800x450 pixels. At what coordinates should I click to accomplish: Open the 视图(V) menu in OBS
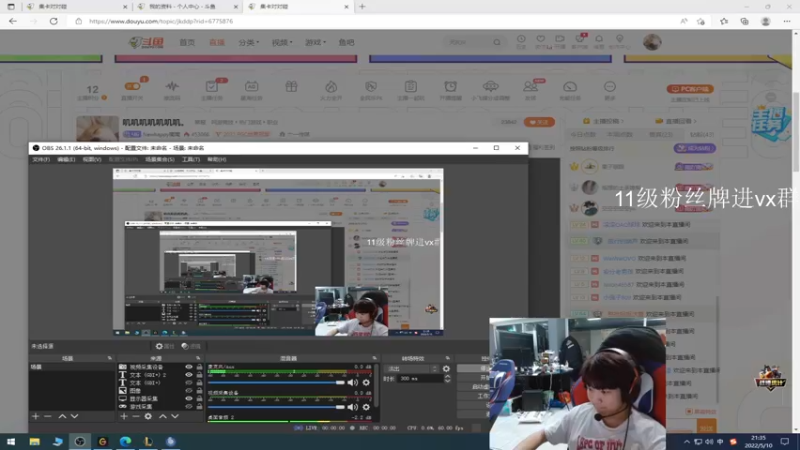pyautogui.click(x=92, y=160)
